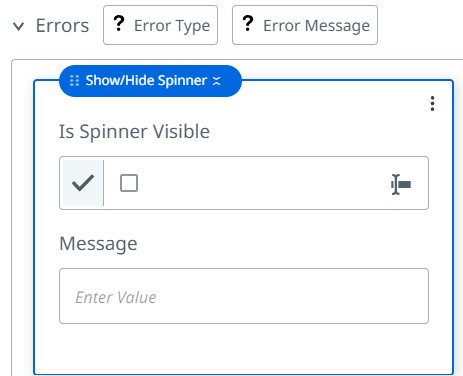Grab the dotted drag handle on Show/Hide Spinner

[74, 81]
